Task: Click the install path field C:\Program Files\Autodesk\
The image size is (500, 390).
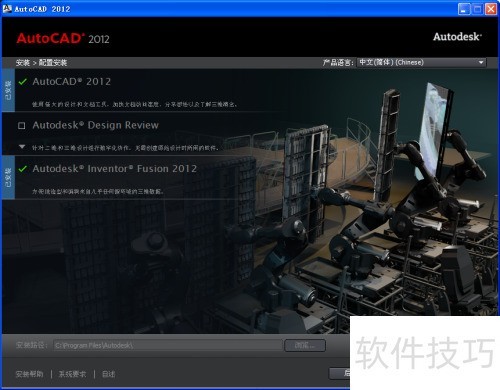Action: (168, 345)
